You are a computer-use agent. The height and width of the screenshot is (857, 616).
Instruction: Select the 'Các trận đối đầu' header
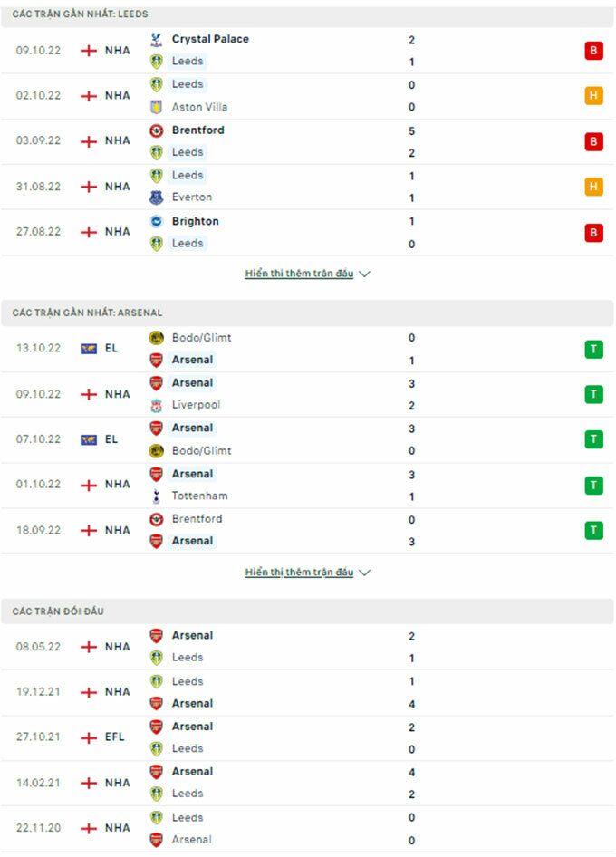pyautogui.click(x=58, y=611)
